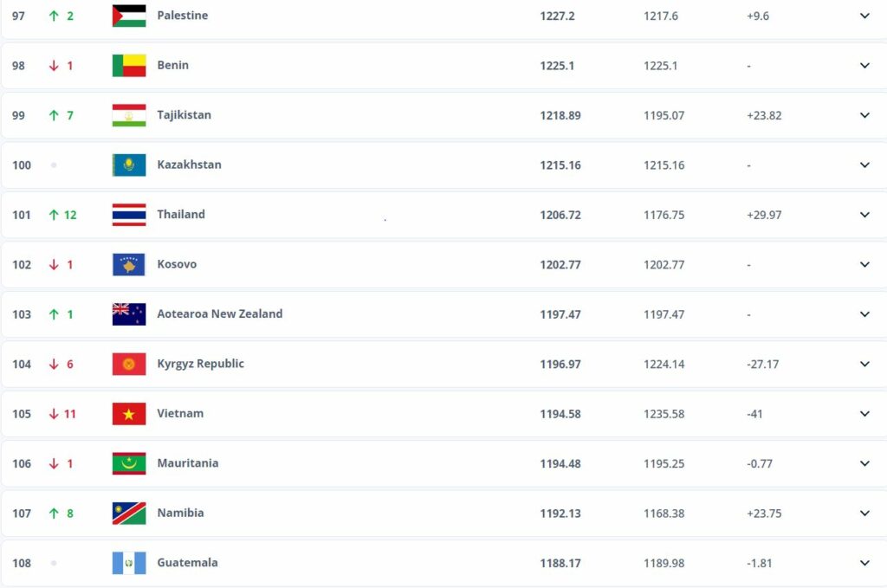Open the Kyrgyz Republic team link
This screenshot has height=588, width=887.
pos(201,364)
